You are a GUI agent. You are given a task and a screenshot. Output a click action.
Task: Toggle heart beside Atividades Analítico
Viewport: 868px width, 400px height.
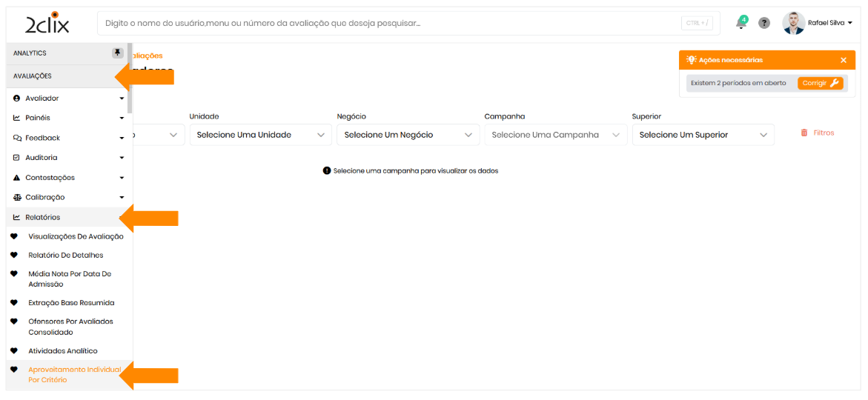tap(14, 351)
